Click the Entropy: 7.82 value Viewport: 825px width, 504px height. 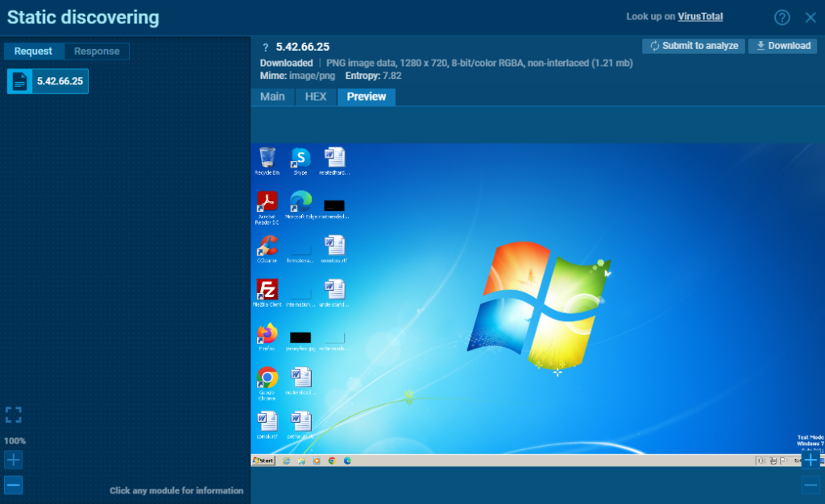[x=373, y=76]
